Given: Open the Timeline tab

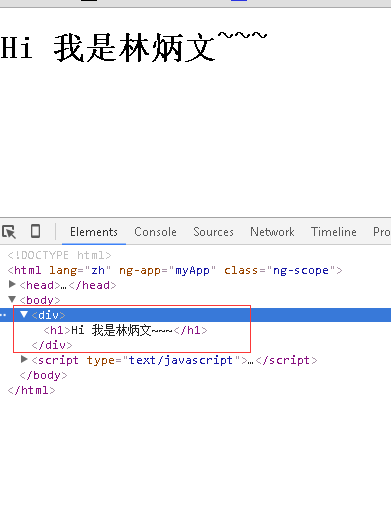Looking at the screenshot, I should (334, 232).
